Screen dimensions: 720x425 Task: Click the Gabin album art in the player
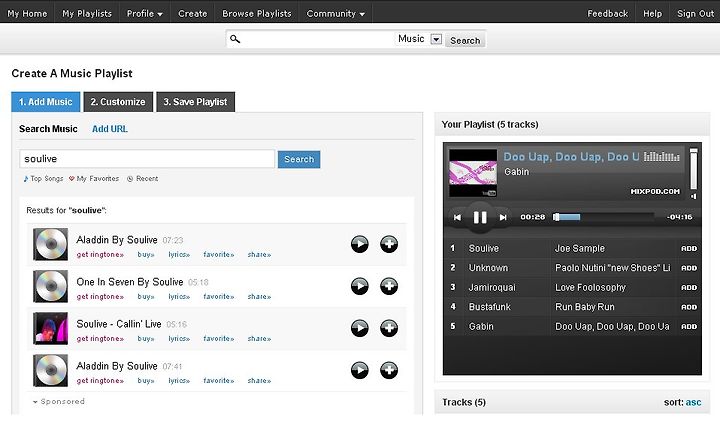[x=473, y=173]
